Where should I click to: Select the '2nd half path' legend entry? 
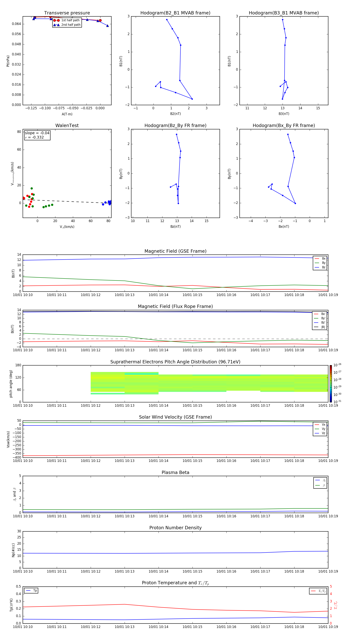coord(67,25)
